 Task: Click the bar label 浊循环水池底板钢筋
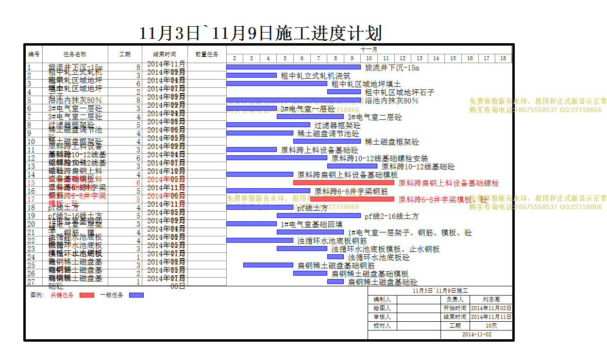tap(332, 241)
